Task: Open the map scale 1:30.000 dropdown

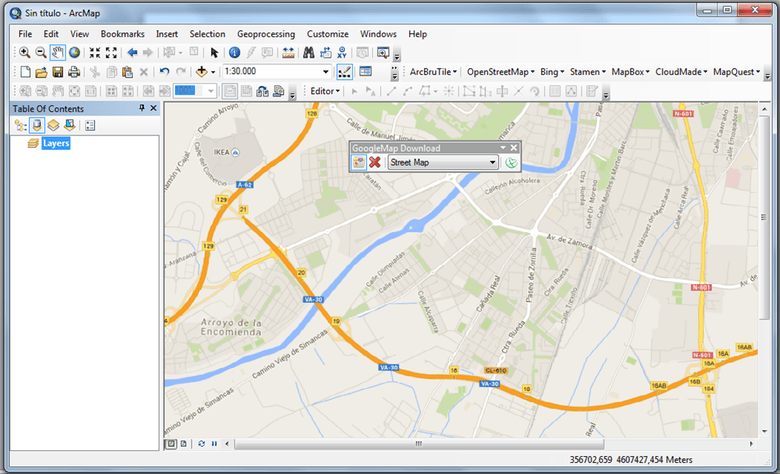Action: coord(326,72)
